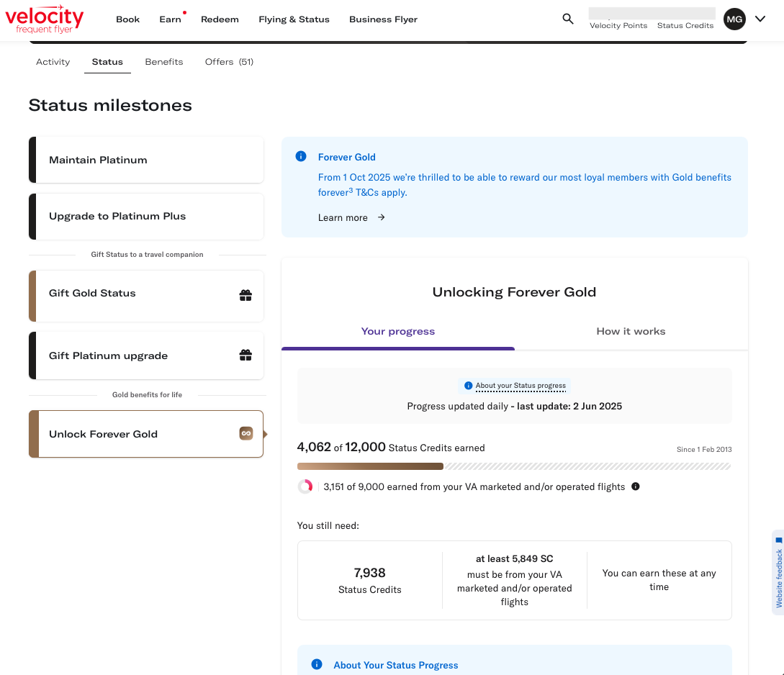Viewport: 784px width, 675px height.
Task: Switch to the Activity tab
Action: pyautogui.click(x=53, y=62)
